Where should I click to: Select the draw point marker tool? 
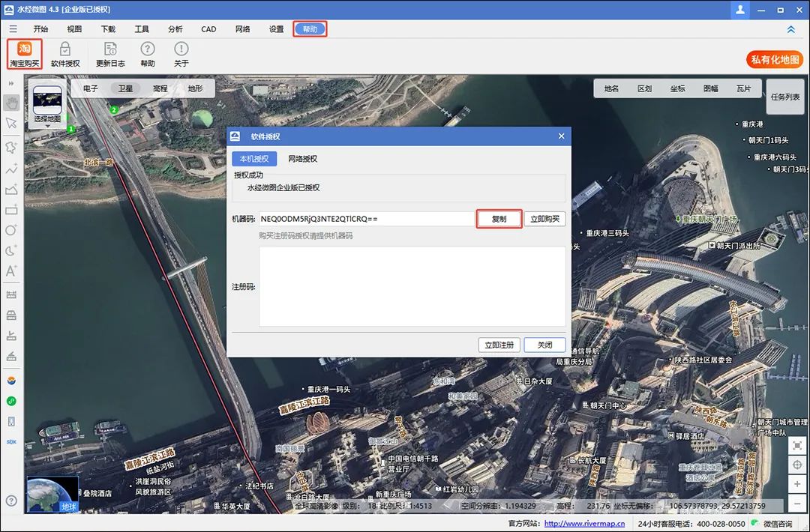click(11, 147)
